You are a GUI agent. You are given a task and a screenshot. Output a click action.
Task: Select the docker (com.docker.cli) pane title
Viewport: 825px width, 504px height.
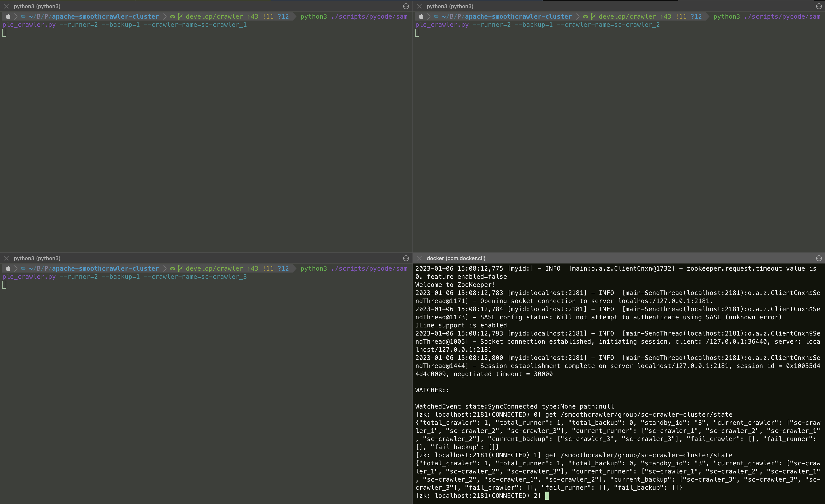tap(456, 258)
